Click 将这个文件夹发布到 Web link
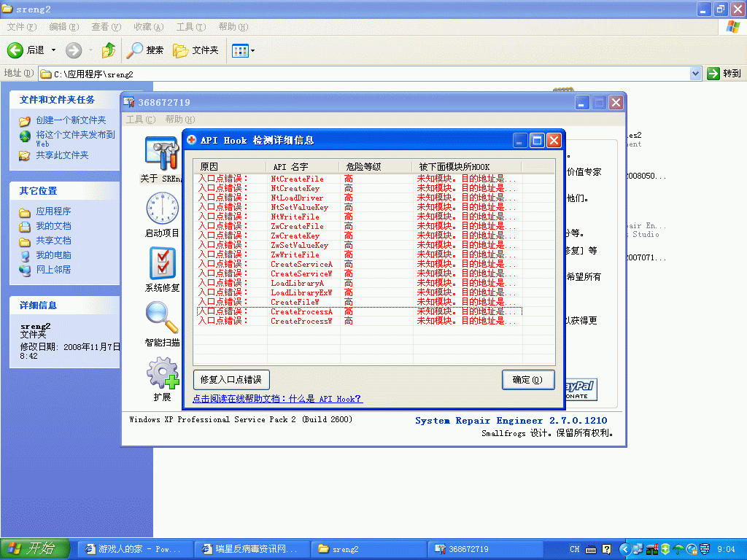The height and width of the screenshot is (560, 747). [75, 139]
